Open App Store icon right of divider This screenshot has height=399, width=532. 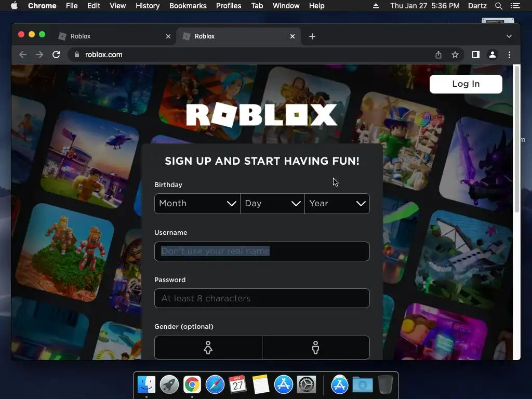pyautogui.click(x=340, y=385)
